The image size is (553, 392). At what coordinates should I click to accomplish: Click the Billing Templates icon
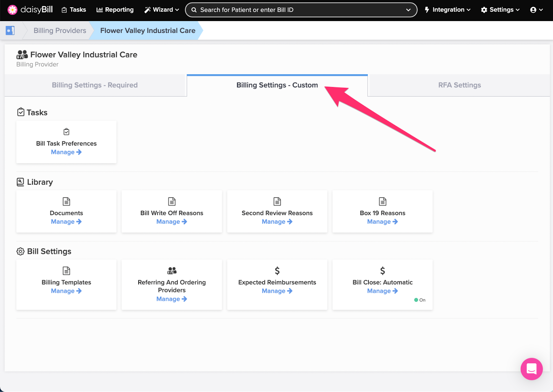click(x=66, y=271)
